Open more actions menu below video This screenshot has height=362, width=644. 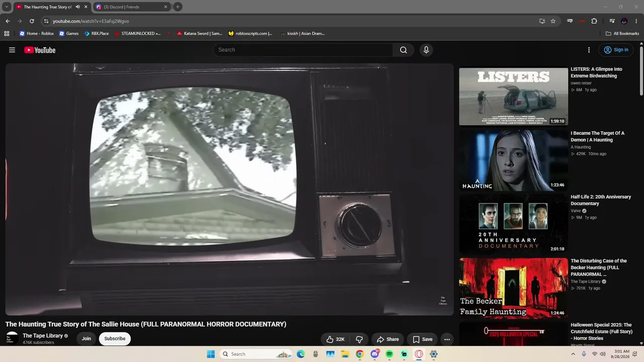click(447, 339)
